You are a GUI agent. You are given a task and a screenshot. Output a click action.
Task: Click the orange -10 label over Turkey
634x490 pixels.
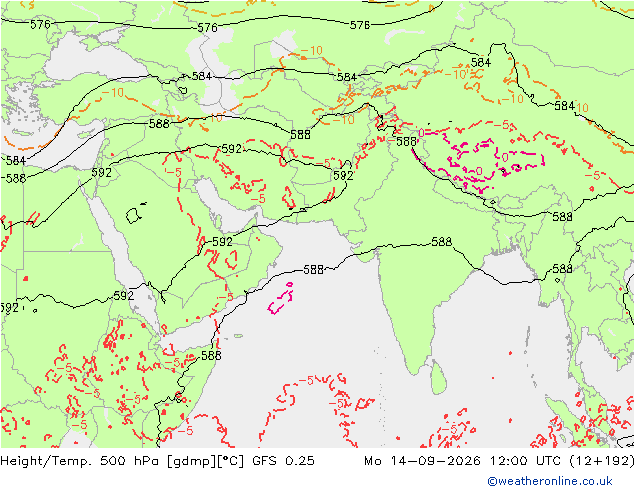[112, 93]
